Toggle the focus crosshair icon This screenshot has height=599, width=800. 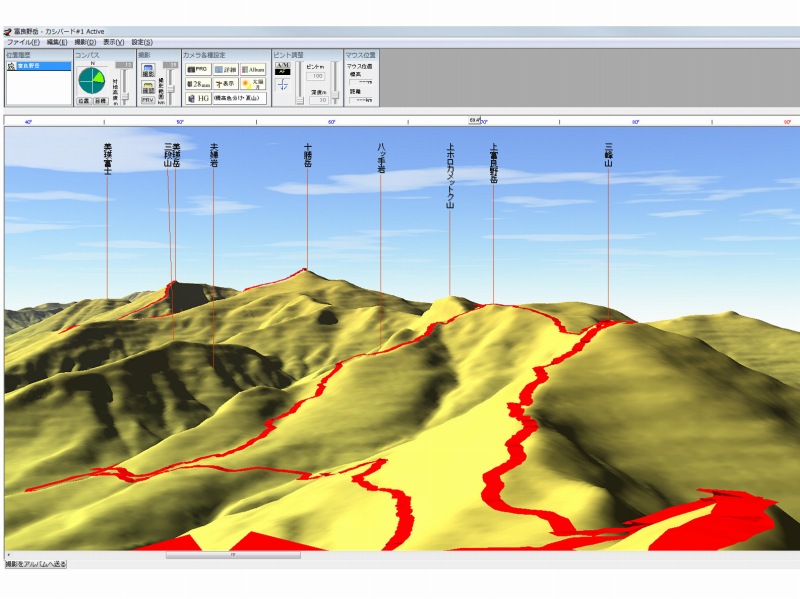pos(282,85)
